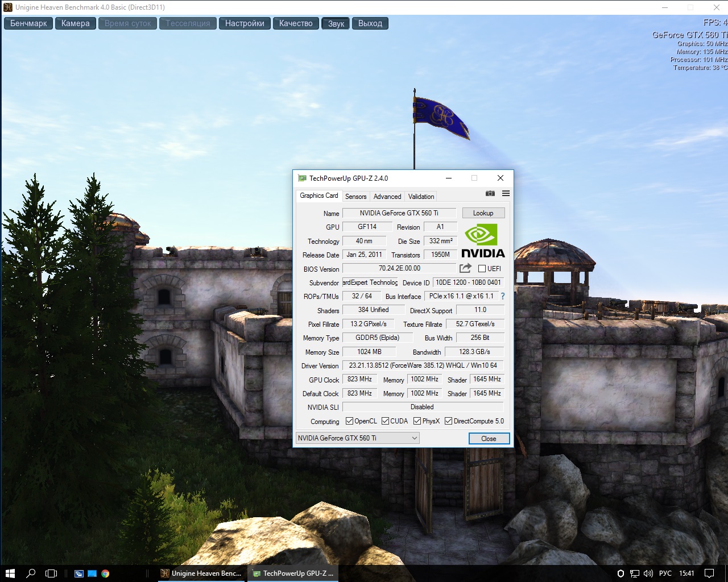
Task: Open the blue pinned taskbar app icon
Action: [92, 573]
